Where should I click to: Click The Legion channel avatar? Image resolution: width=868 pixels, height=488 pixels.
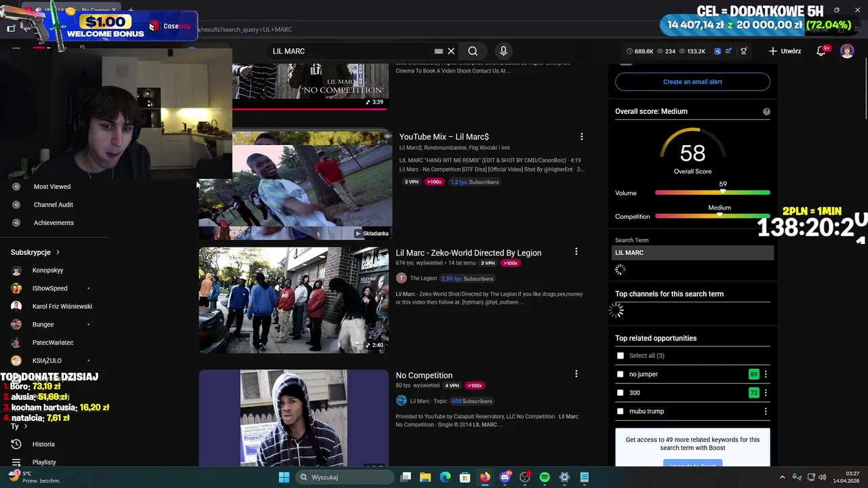(401, 278)
